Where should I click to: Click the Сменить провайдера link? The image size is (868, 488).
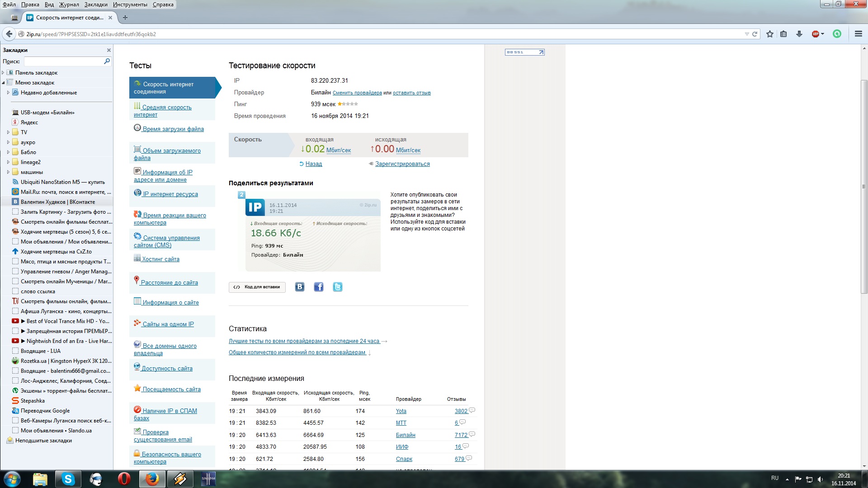[x=357, y=93]
